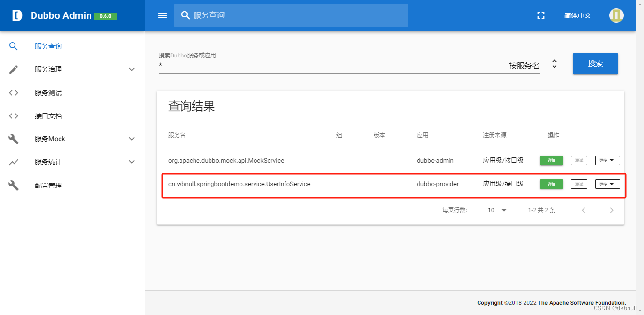Click the pencil icon beside 服务治理

point(14,70)
